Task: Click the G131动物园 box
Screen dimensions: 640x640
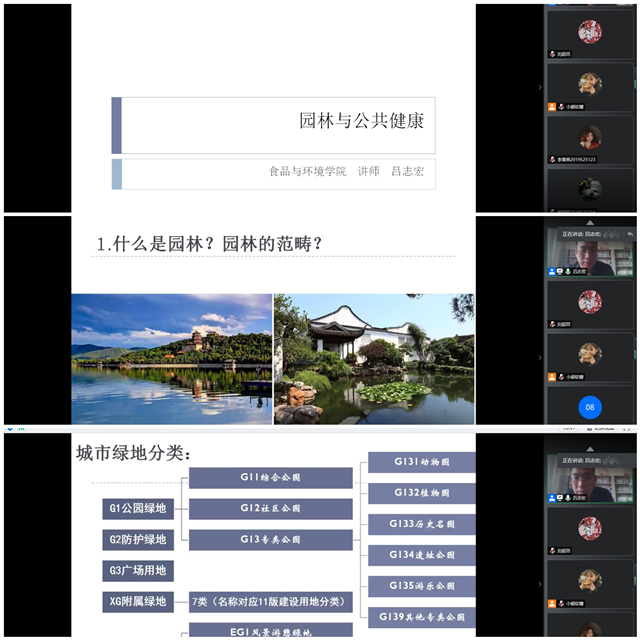Action: (422, 462)
